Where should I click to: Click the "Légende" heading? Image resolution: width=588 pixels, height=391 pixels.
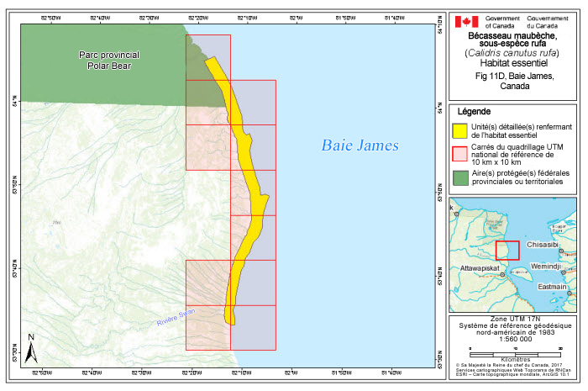tap(475, 112)
